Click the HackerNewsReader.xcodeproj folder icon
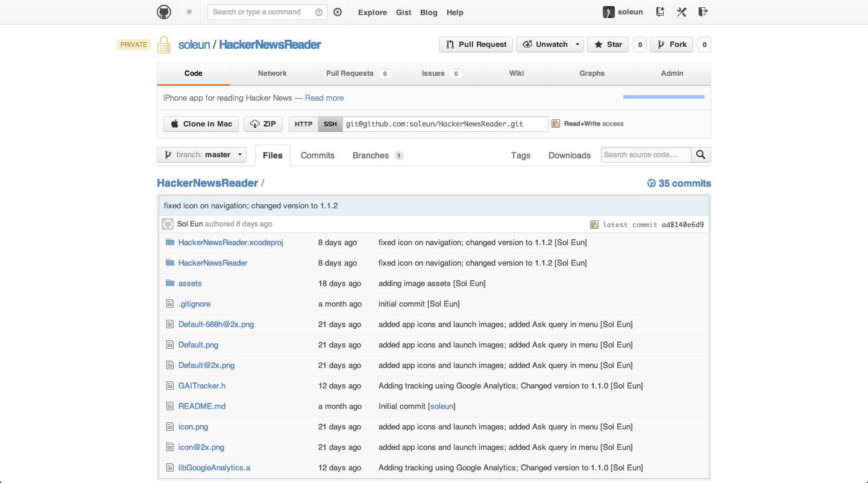 click(170, 242)
